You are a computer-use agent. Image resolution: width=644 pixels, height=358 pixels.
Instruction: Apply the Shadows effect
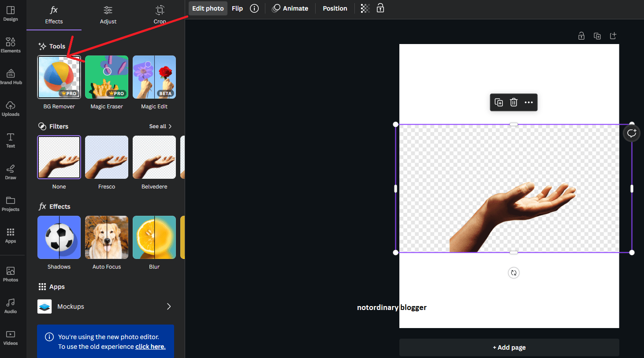[x=59, y=237]
